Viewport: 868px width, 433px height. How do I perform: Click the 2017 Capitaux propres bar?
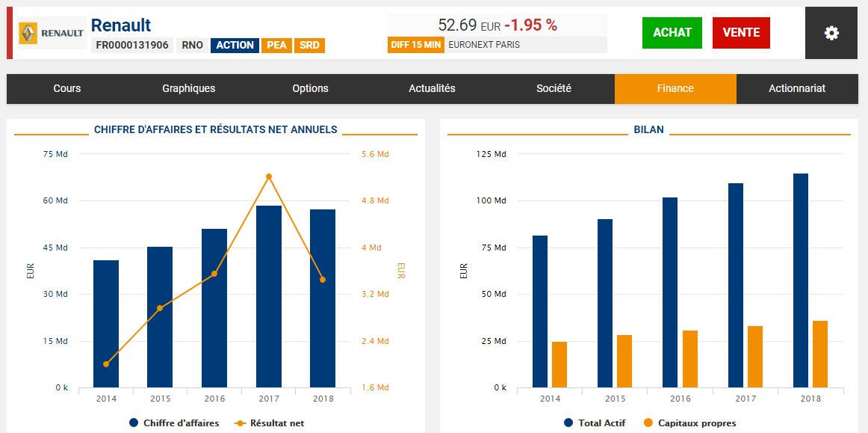pyautogui.click(x=755, y=357)
